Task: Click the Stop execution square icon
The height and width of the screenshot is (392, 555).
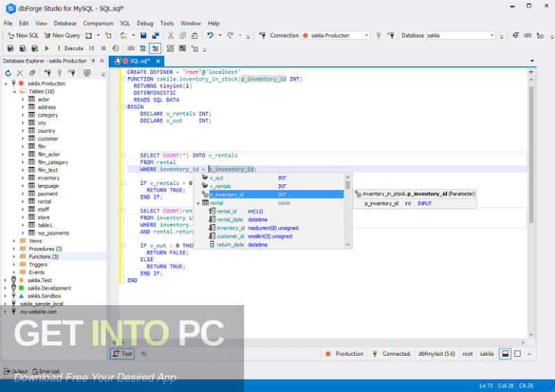Action: (x=104, y=48)
